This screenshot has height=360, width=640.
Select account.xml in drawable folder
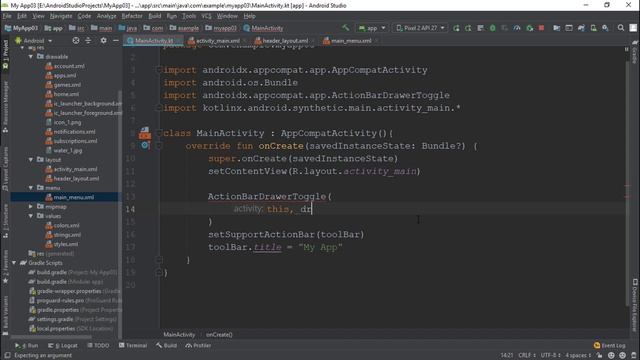(x=65, y=66)
